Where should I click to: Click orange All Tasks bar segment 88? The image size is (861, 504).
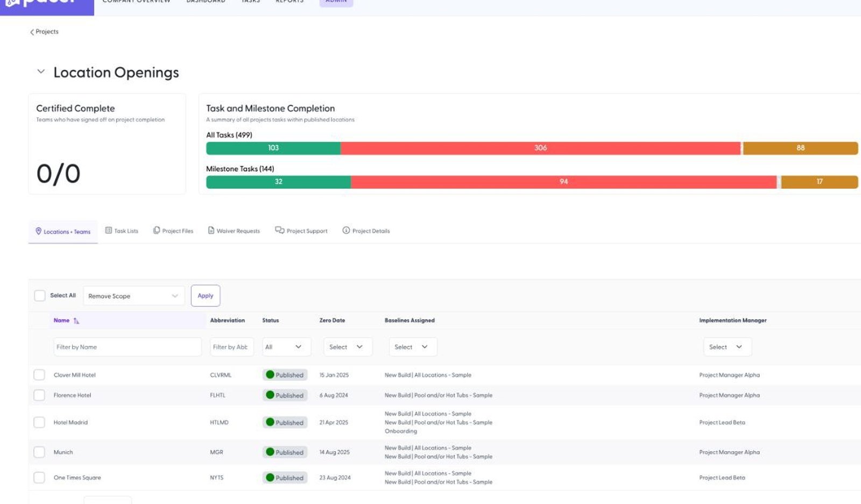[801, 148]
